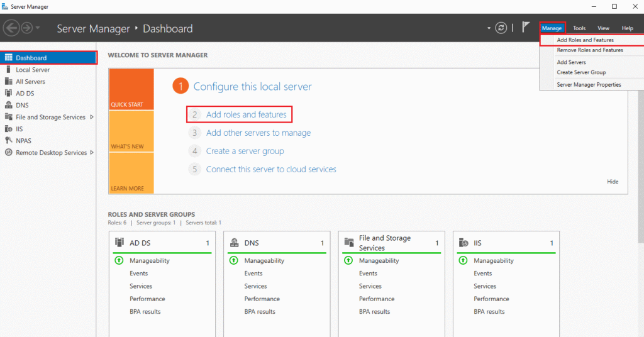Click the back navigation arrow
The image size is (644, 337).
(x=11, y=28)
